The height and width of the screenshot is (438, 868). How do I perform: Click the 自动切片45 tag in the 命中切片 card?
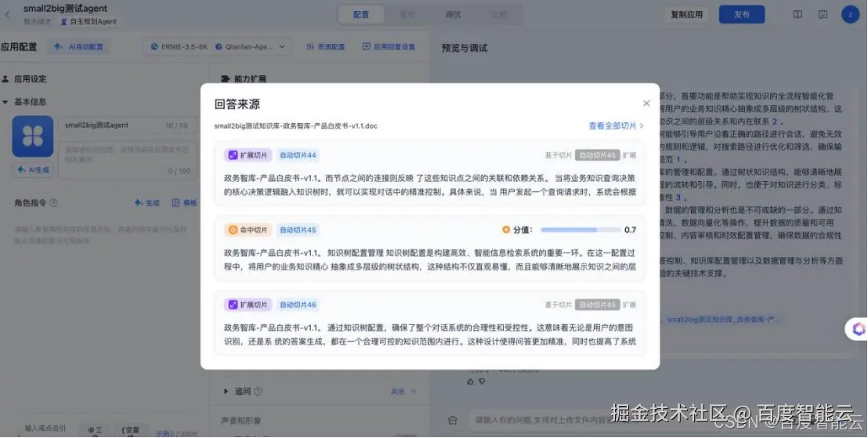(298, 230)
